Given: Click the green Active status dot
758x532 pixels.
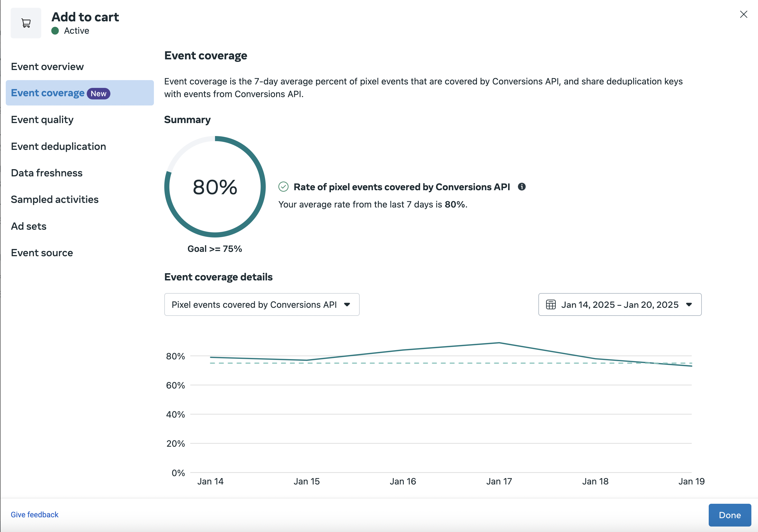Looking at the screenshot, I should coord(55,31).
